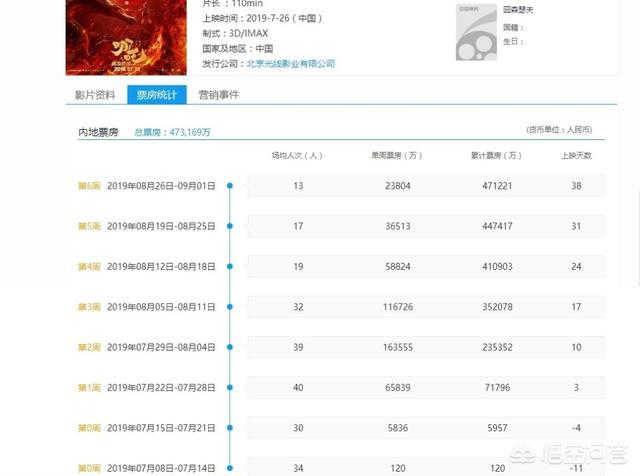Switch to the 营销事件 tab

pos(218,95)
